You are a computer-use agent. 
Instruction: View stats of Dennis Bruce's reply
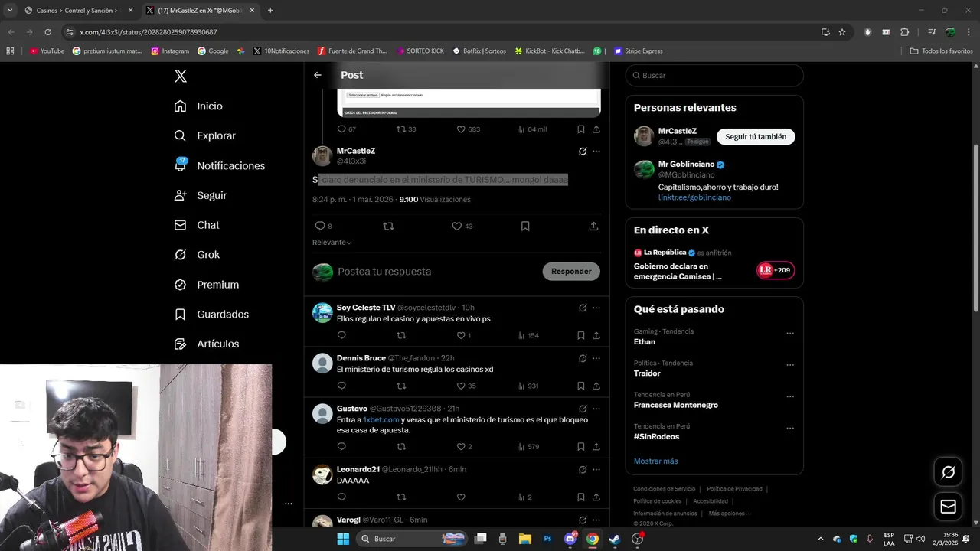coord(528,386)
